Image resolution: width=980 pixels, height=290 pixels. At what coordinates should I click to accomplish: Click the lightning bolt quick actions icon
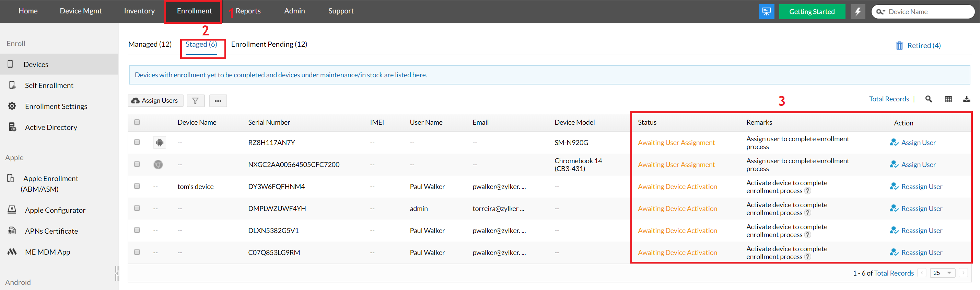click(857, 11)
